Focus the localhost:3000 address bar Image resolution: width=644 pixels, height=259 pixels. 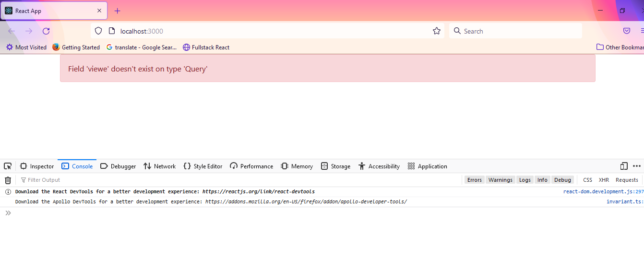[267, 31]
